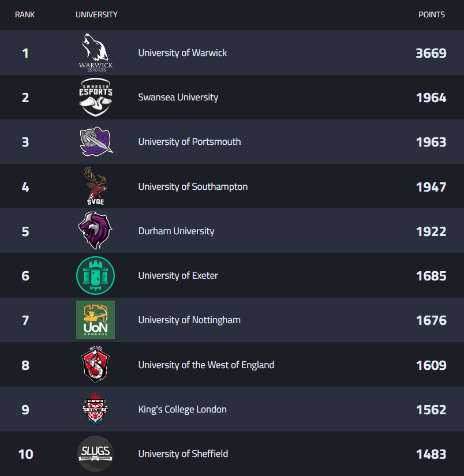The width and height of the screenshot is (464, 476).
Task: Click the Durham purple lion logo
Action: pyautogui.click(x=95, y=231)
